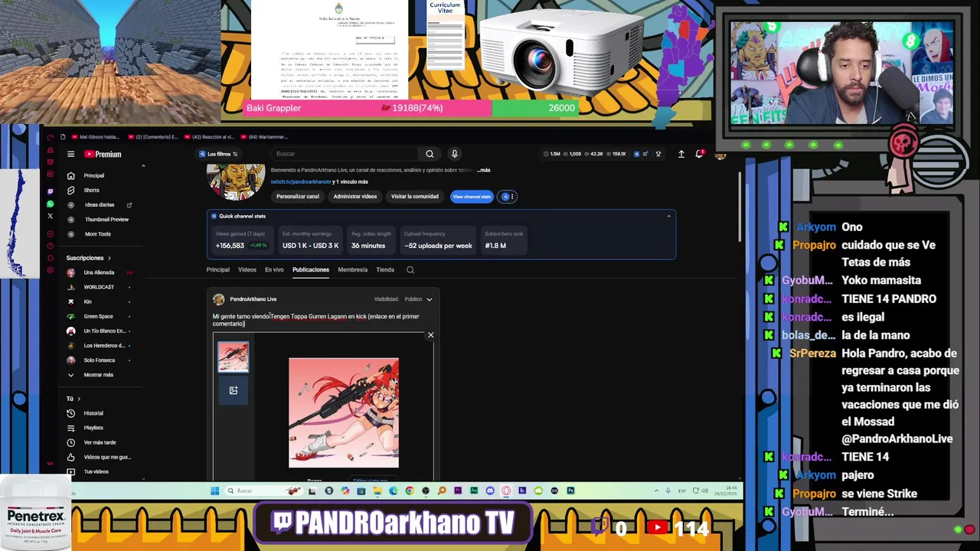
Task: Open Los Herederos subscription channel
Action: [104, 345]
